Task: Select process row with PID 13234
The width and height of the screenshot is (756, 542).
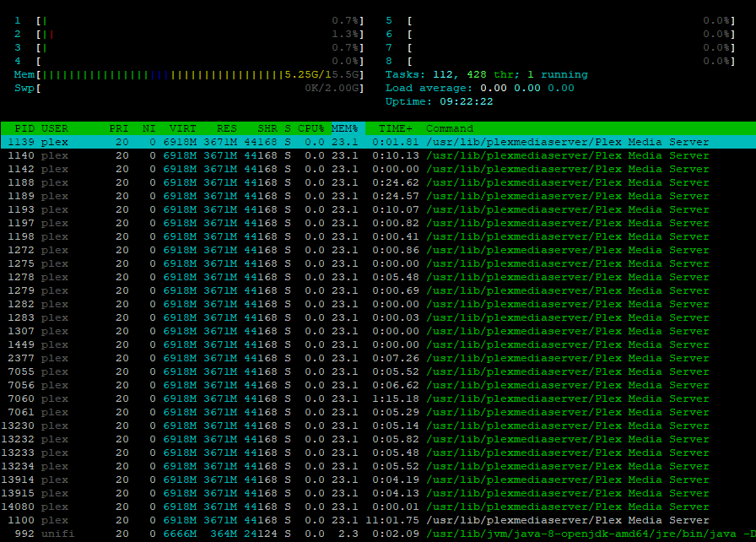Action: coord(378,466)
